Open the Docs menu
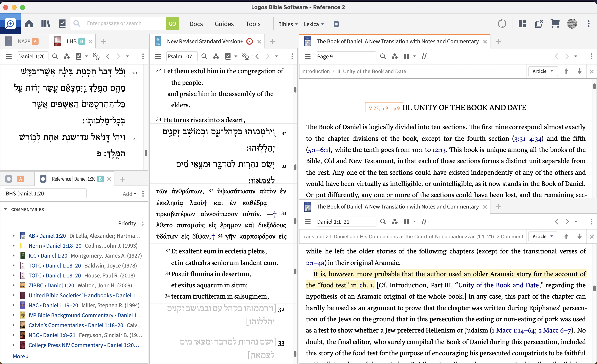The image size is (597, 364). [196, 24]
